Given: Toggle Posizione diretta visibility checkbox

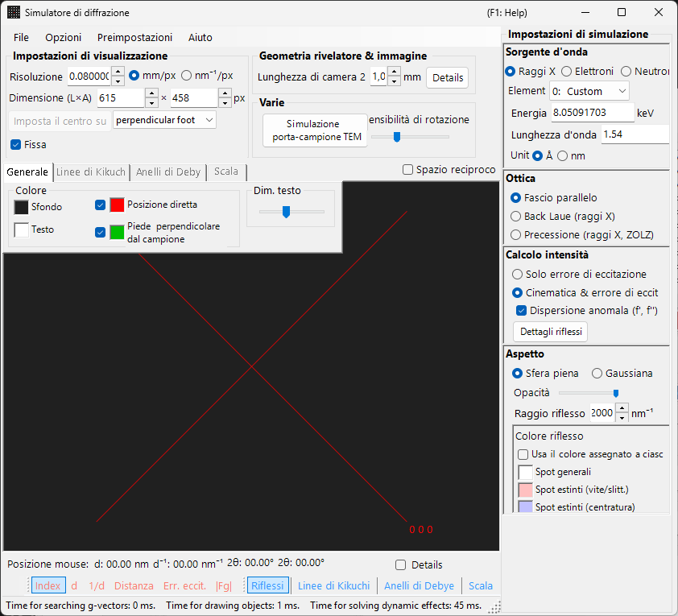Looking at the screenshot, I should click(100, 205).
